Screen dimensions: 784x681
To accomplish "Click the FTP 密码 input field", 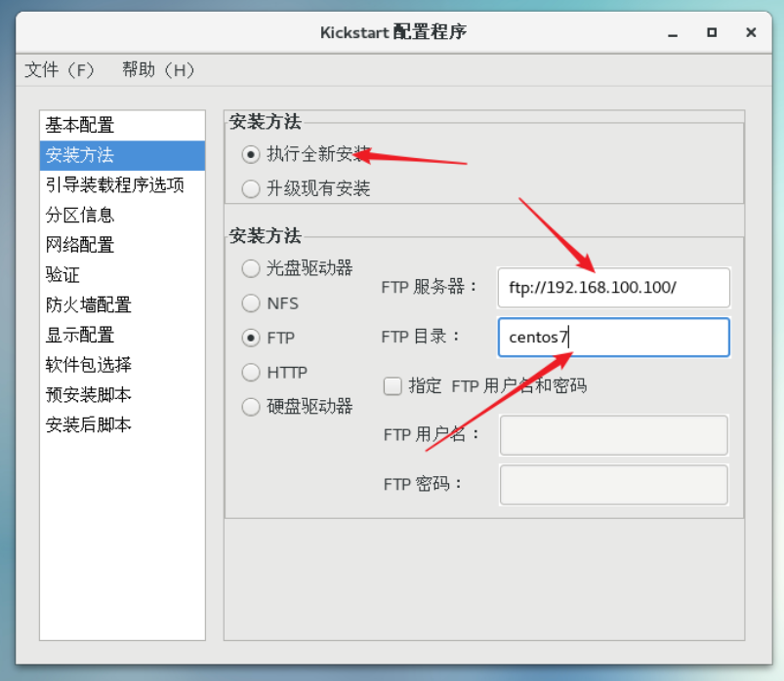I will pos(613,485).
